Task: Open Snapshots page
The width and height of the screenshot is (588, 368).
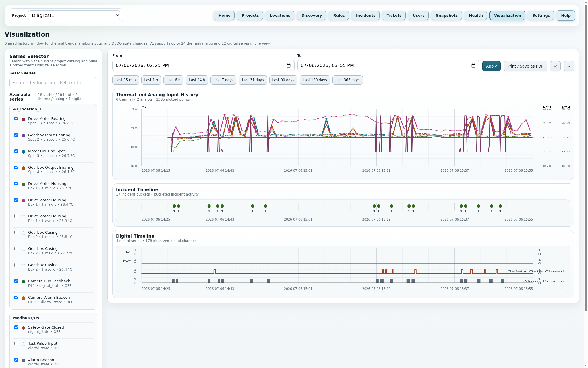Action: tap(447, 16)
